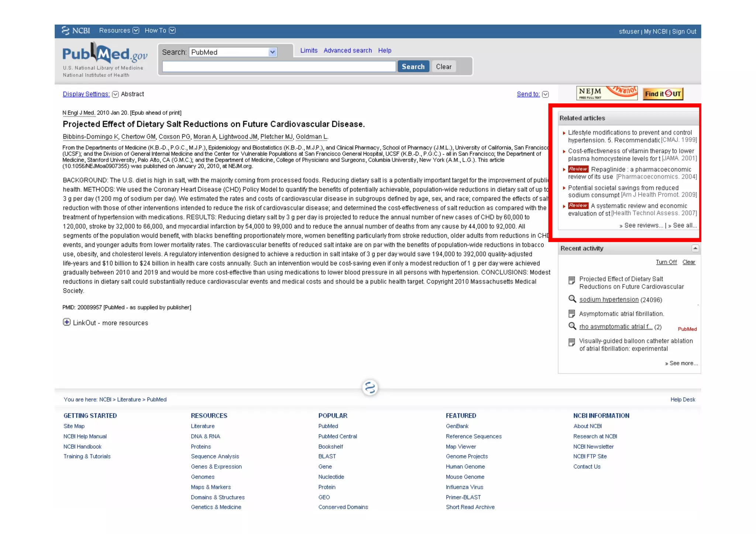Collapse the Recent activity panel
The width and height of the screenshot is (756, 534).
pyautogui.click(x=695, y=248)
